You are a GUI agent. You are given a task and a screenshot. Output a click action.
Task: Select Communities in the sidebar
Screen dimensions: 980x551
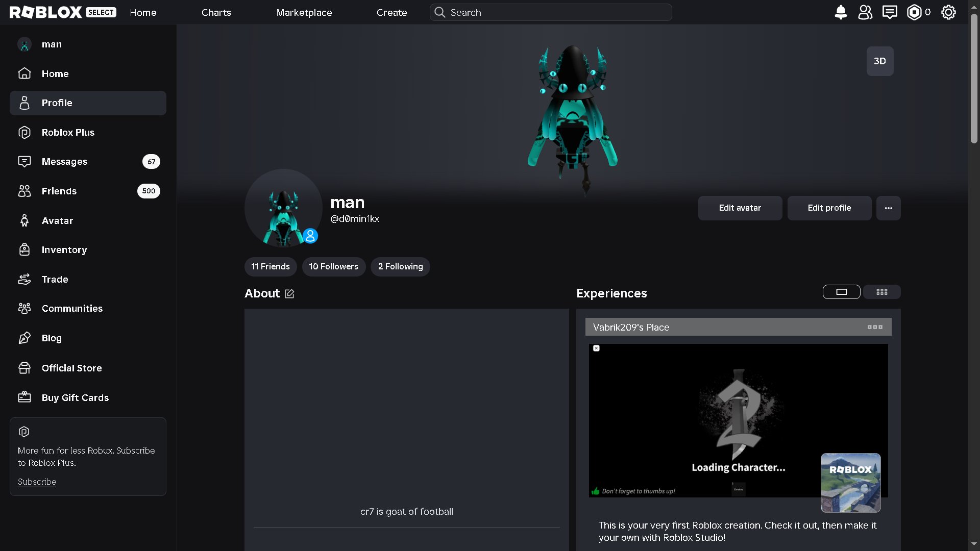click(x=88, y=309)
